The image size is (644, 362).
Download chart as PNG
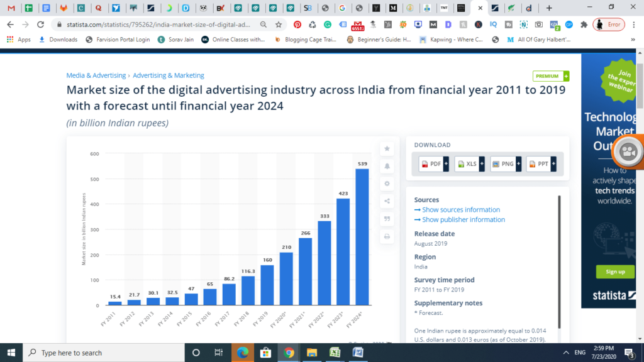[506, 164]
